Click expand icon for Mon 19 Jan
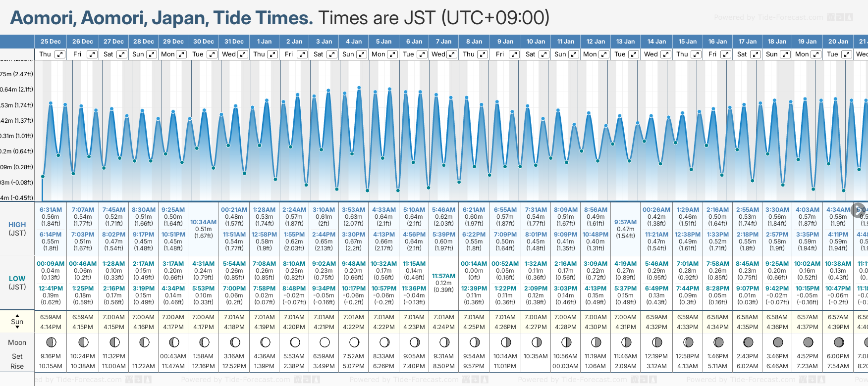 pyautogui.click(x=815, y=54)
